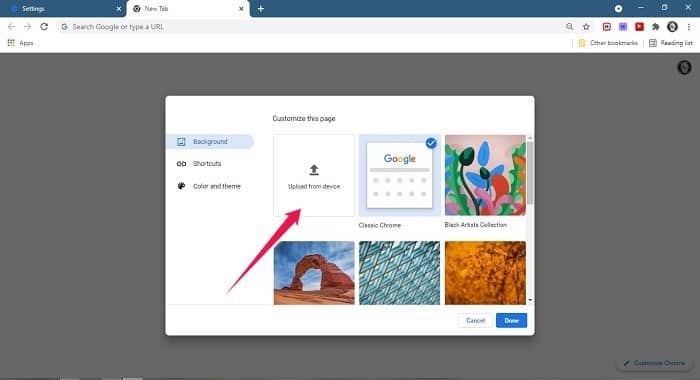Choose Upload from device tile
Screen dimensions: 700x380
pos(314,175)
